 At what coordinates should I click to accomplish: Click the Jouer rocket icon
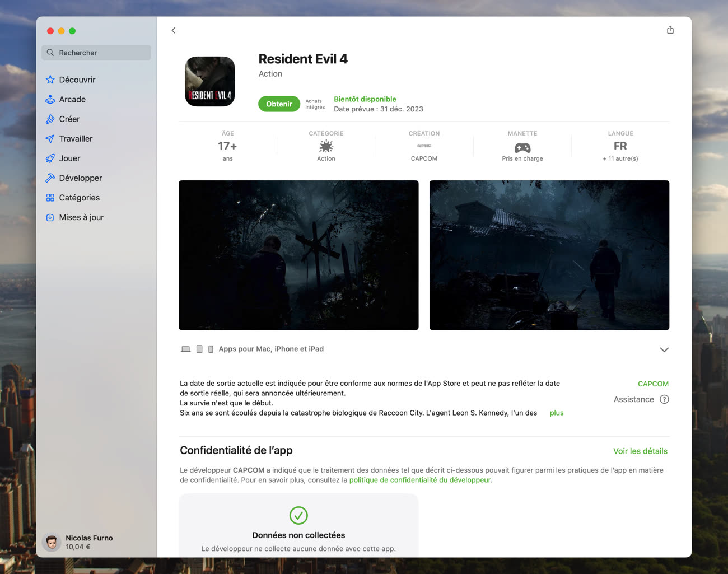pos(50,158)
